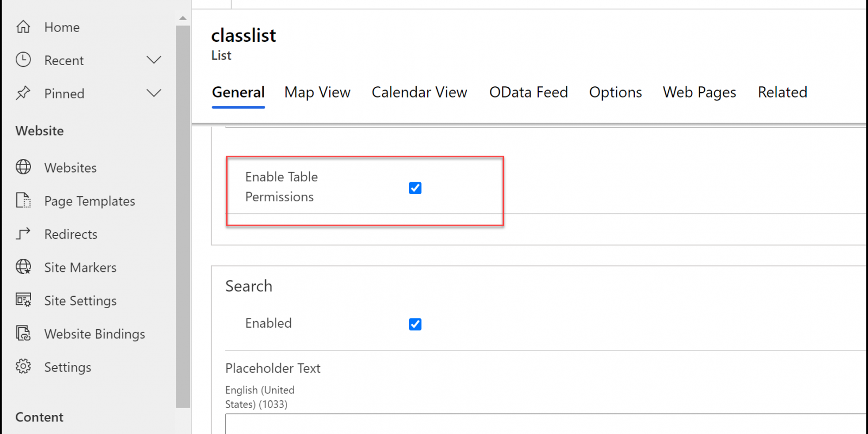The image size is (868, 434).
Task: Click the sidebar scrollbar up arrow
Action: pyautogui.click(x=183, y=18)
